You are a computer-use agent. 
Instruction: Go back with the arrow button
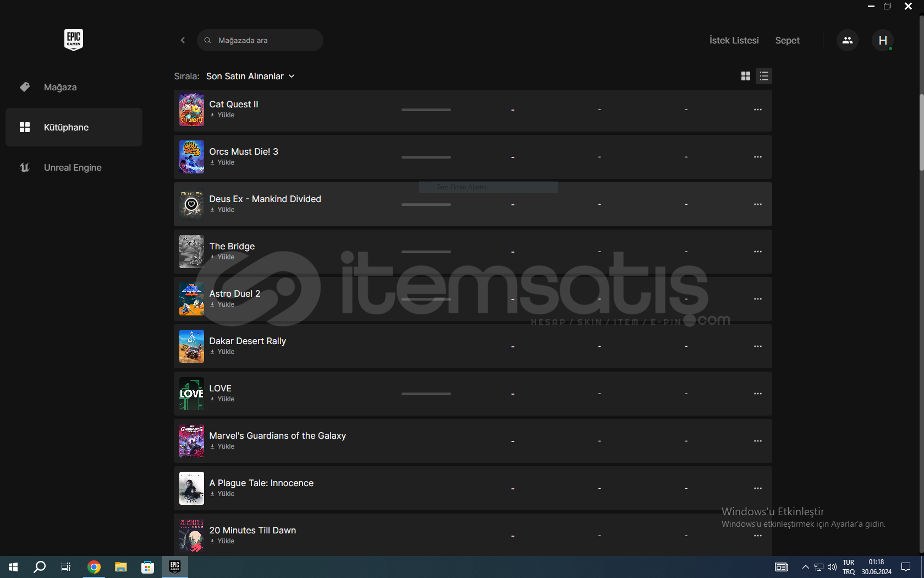(x=183, y=40)
